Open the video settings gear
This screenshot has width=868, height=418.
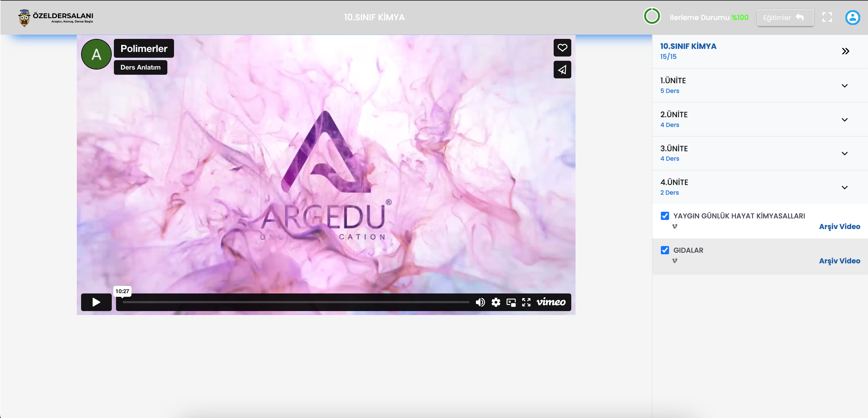click(x=496, y=302)
